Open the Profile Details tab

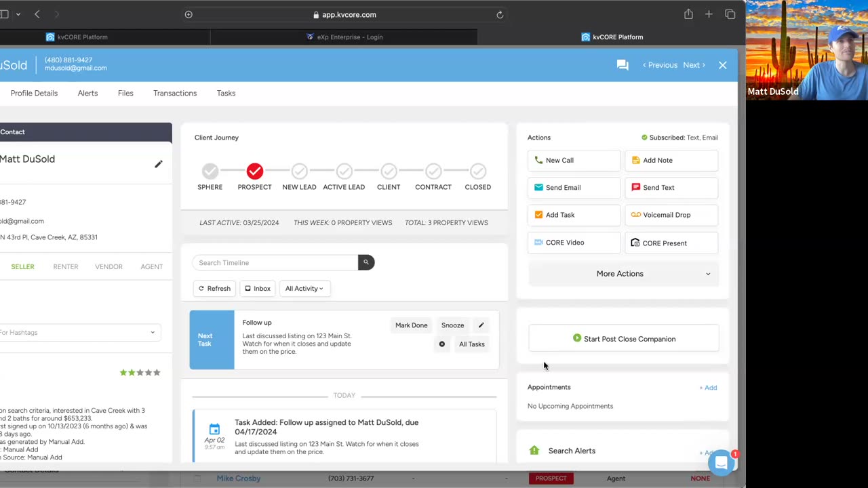tap(34, 93)
